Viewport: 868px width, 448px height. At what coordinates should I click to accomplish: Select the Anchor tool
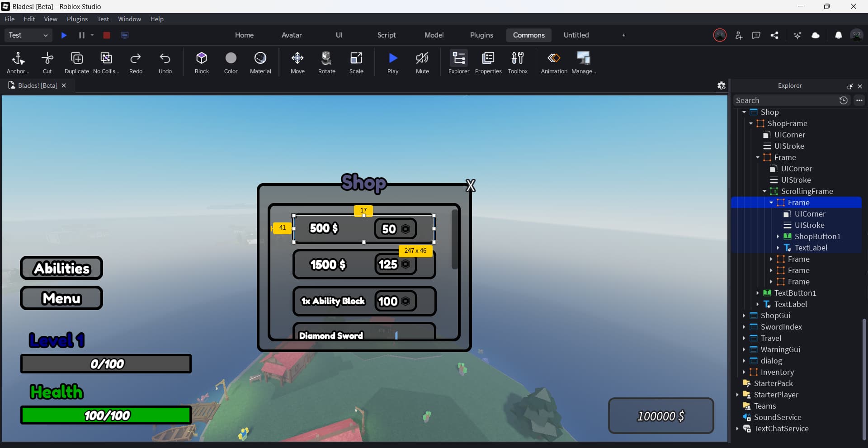click(x=18, y=62)
